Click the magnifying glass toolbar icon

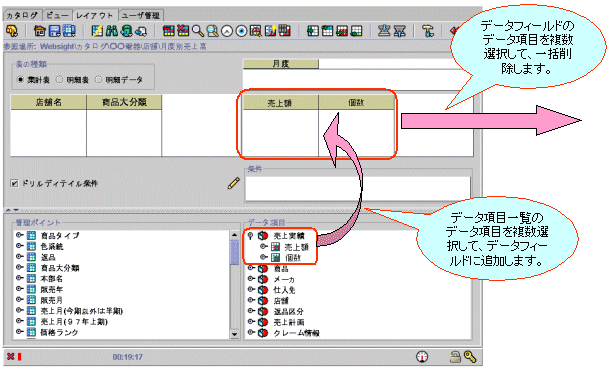coord(198,31)
